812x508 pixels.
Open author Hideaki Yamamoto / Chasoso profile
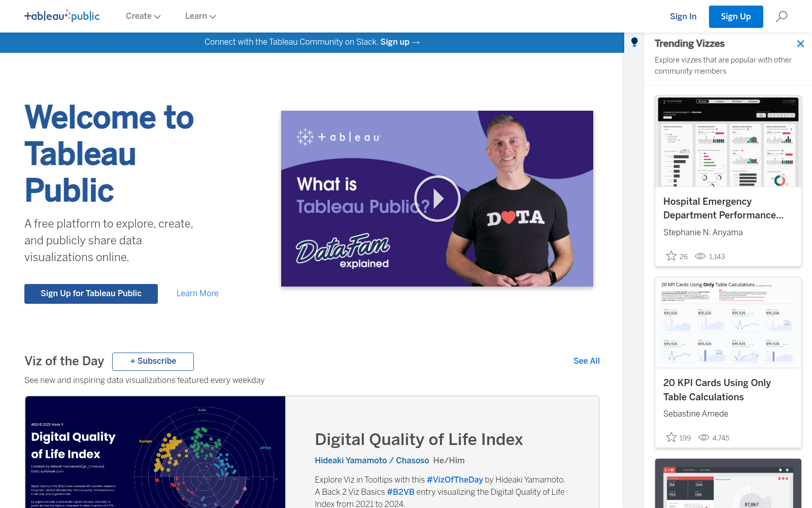[371, 460]
